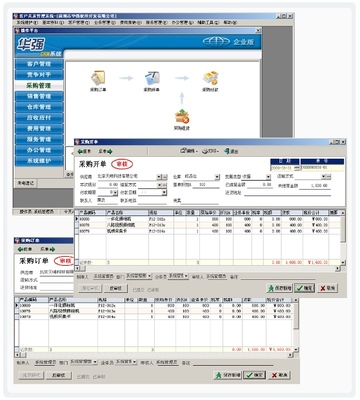Open the 竞争对手 sidebar module
Screen dimensions: 360x400
coord(39,75)
